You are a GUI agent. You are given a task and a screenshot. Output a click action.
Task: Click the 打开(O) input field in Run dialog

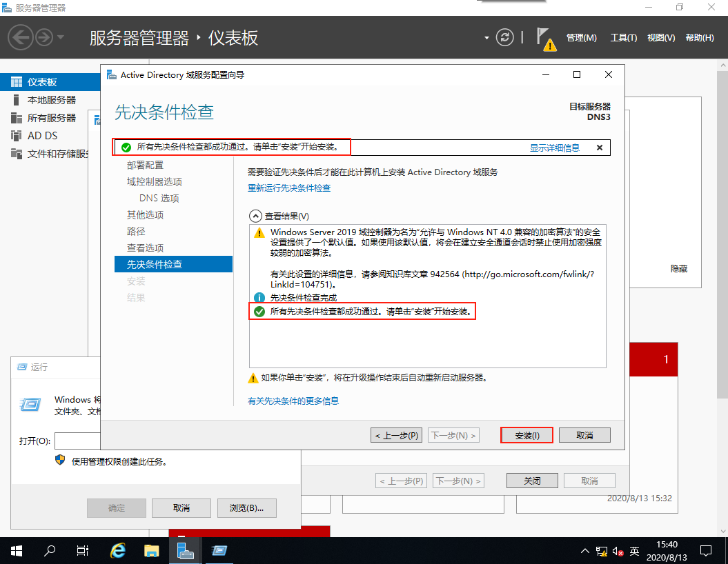click(77, 441)
